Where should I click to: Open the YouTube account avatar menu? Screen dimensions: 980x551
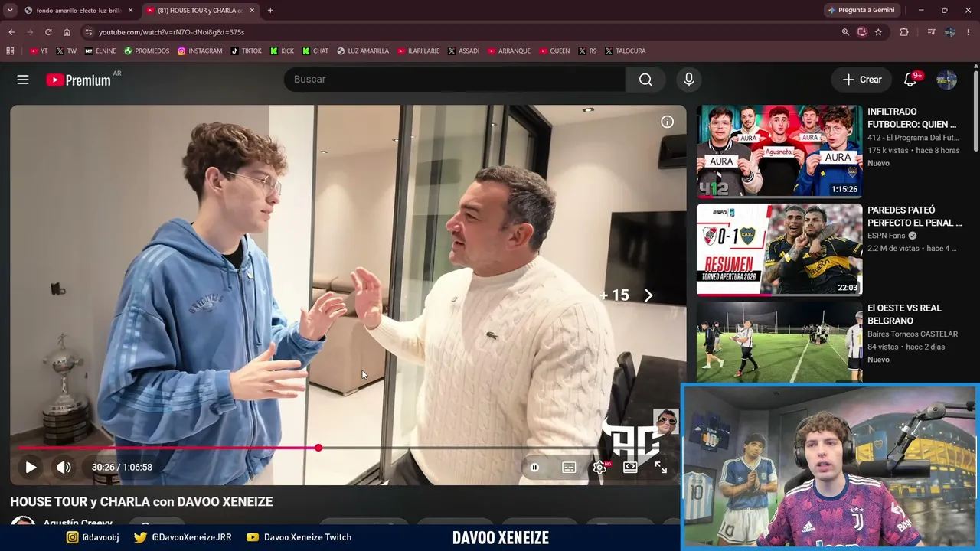[x=947, y=80]
